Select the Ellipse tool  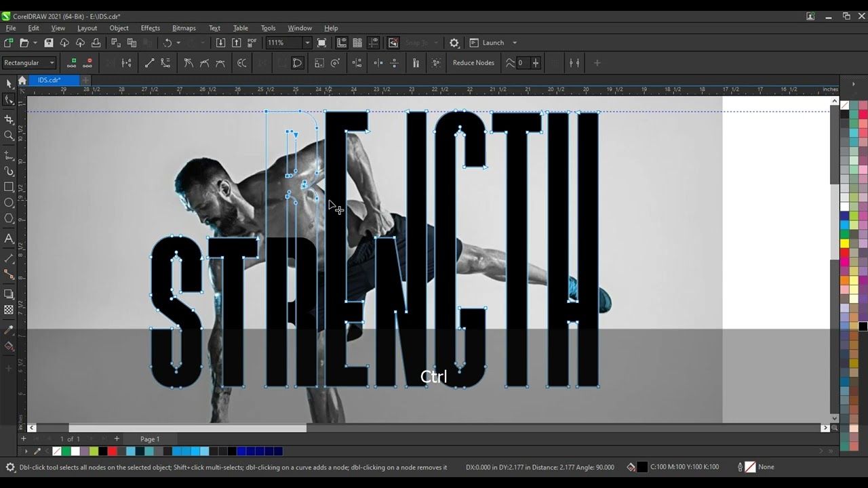[x=9, y=203]
